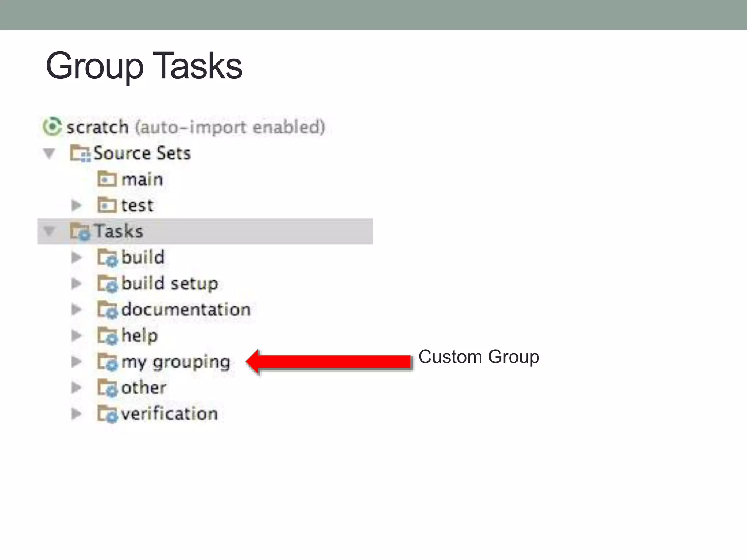The image size is (747, 560).
Task: Select the Source Sets label
Action: click(x=142, y=153)
